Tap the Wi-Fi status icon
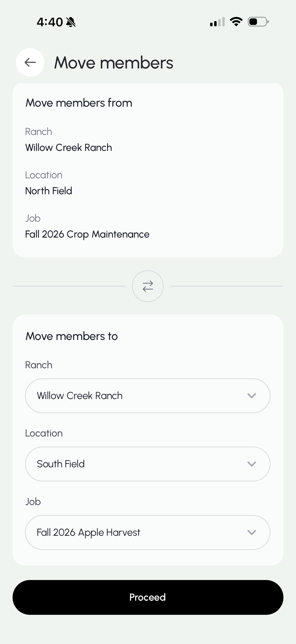 236,22
